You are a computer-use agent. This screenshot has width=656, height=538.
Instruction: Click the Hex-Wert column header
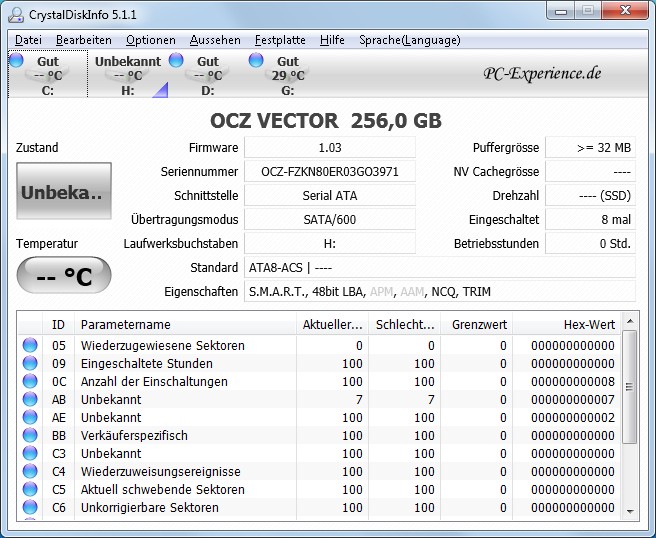[567, 324]
